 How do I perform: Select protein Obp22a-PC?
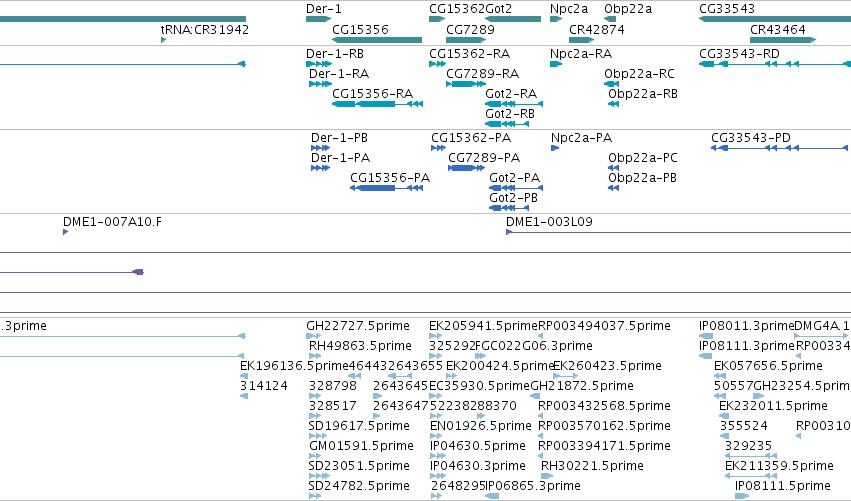(643, 158)
